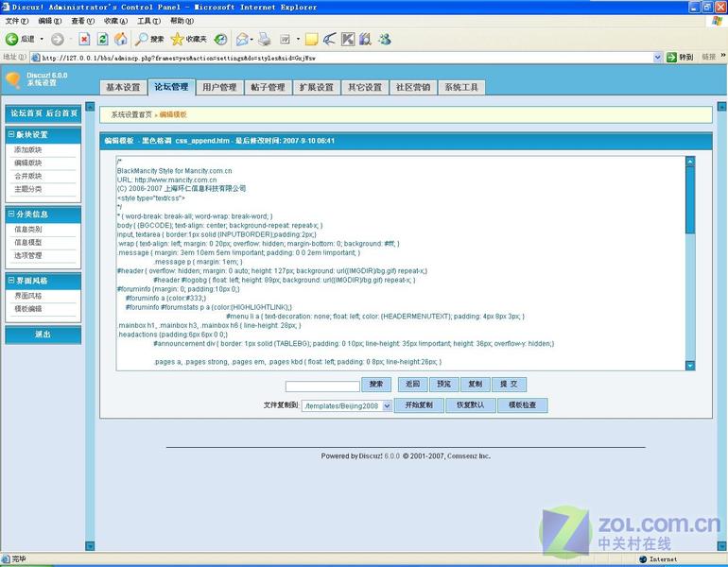
Task: Click the IE Forward arrow button
Action: (x=58, y=40)
